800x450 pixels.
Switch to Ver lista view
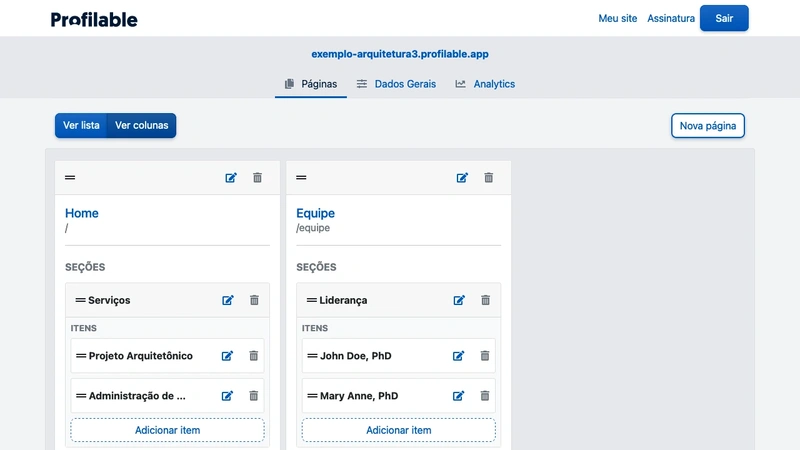81,126
